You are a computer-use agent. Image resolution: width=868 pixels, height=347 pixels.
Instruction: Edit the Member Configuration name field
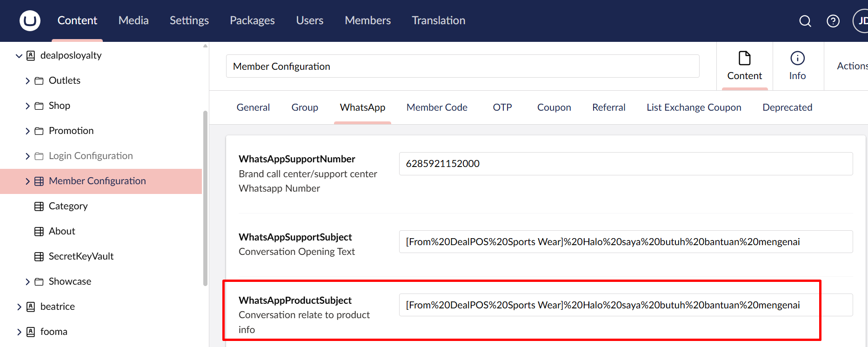[x=462, y=66]
